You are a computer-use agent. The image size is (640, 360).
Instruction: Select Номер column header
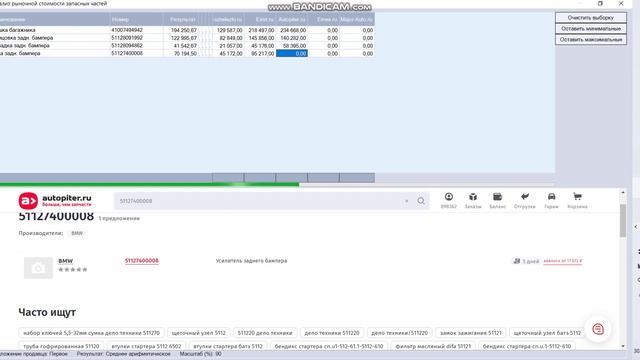(136, 19)
